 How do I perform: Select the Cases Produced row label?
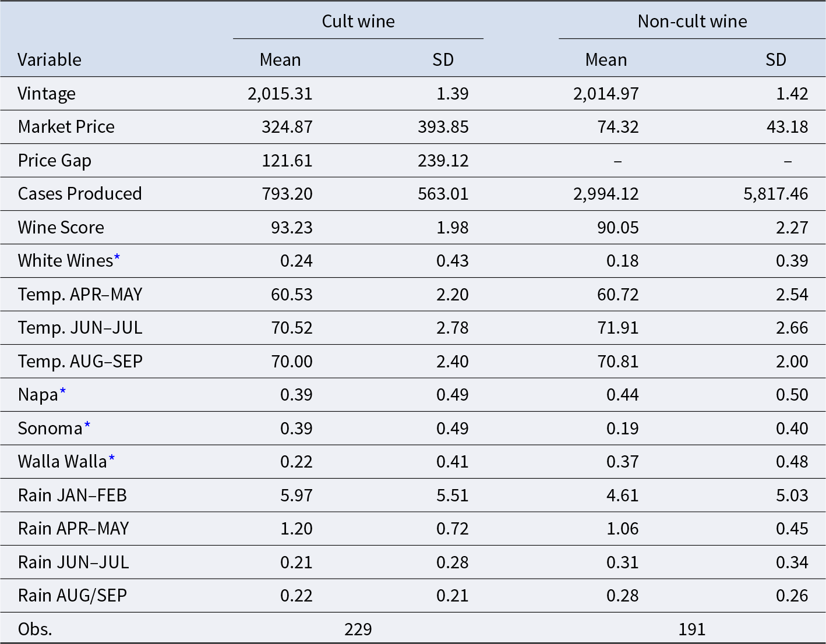coord(80,194)
